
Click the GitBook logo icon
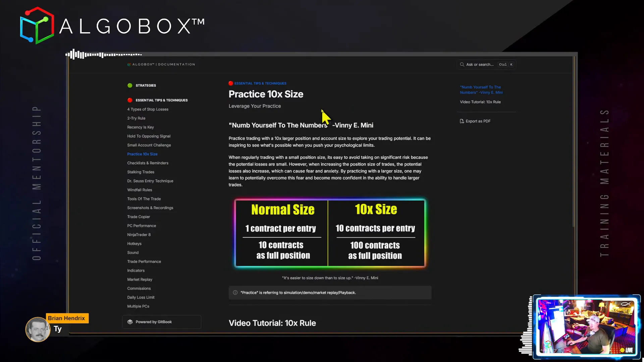[130, 322]
